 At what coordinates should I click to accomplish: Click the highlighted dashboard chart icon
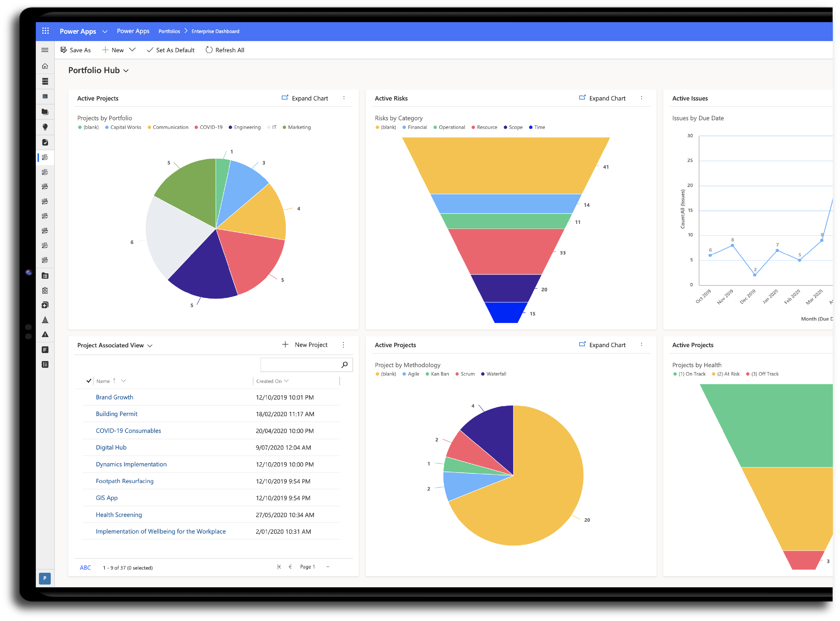[x=45, y=158]
